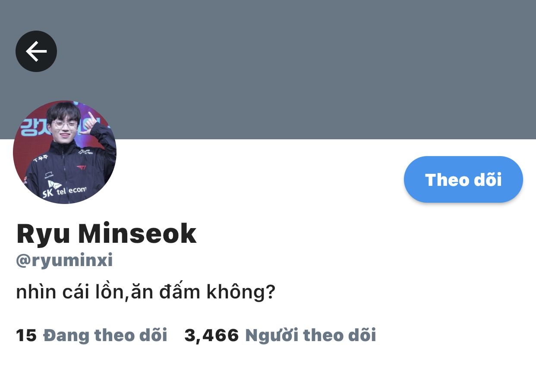536x392 pixels.
Task: Click the @ryuminxi handle
Action: point(64,260)
